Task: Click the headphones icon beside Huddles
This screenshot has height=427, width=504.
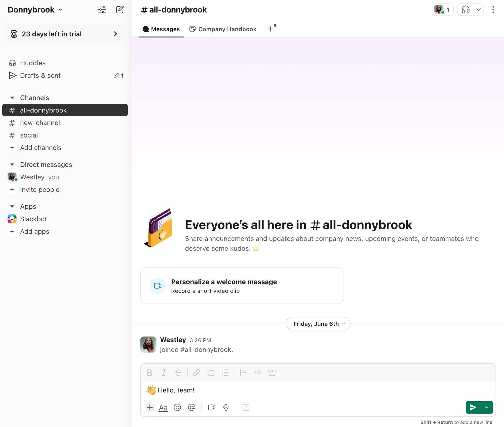Action: click(x=12, y=63)
